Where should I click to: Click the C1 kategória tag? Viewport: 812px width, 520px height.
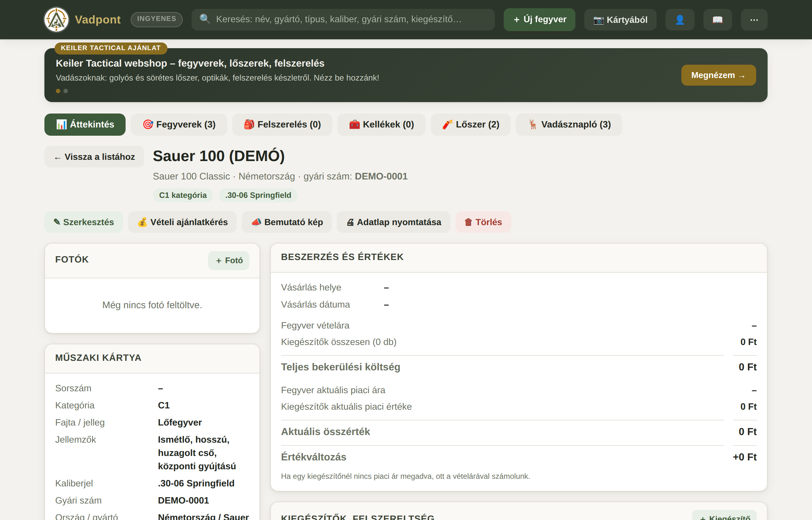pos(183,195)
